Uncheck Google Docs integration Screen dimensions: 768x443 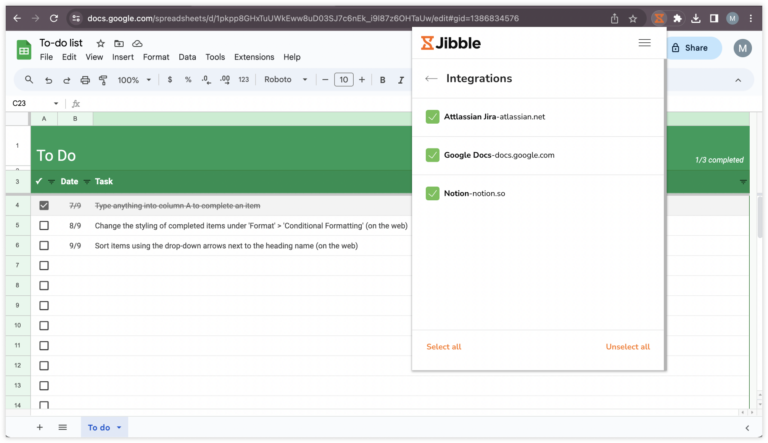pyautogui.click(x=432, y=155)
